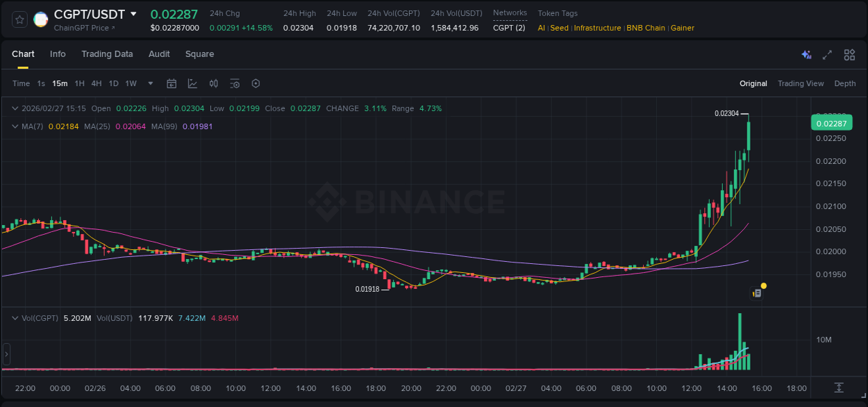Open the chart settings hexagon icon
The width and height of the screenshot is (868, 407).
pos(256,83)
